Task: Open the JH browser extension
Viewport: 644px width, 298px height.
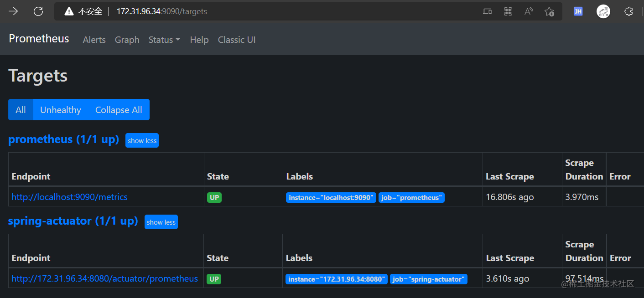Action: [x=578, y=11]
